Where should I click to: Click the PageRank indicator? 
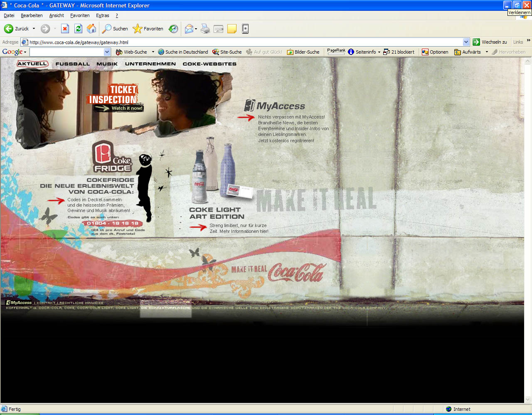[x=336, y=52]
